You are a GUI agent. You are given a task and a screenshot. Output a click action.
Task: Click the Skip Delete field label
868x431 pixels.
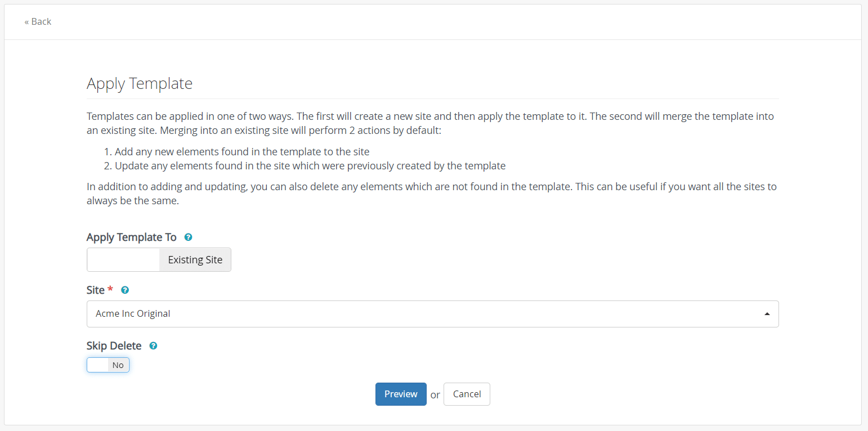point(114,346)
